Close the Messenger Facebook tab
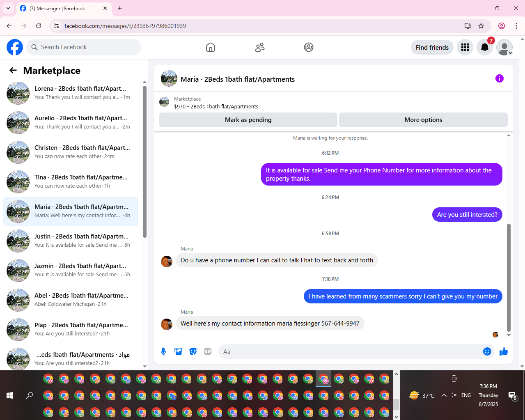Screen dimensions: 525x420 (x=105, y=8)
